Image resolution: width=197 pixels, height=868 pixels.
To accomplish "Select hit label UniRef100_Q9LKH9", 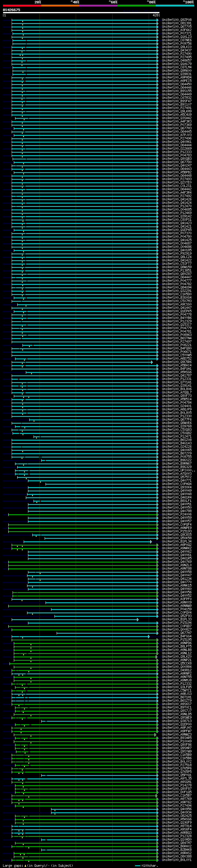I will [x=176, y=111].
